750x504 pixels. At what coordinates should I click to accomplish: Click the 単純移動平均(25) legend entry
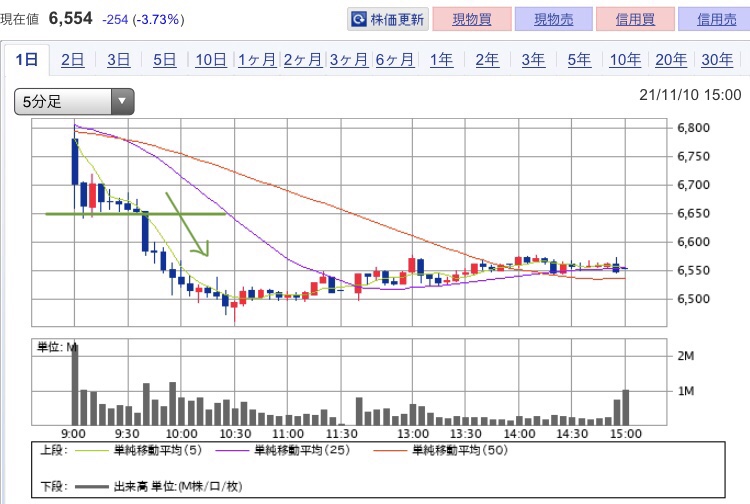(283, 450)
